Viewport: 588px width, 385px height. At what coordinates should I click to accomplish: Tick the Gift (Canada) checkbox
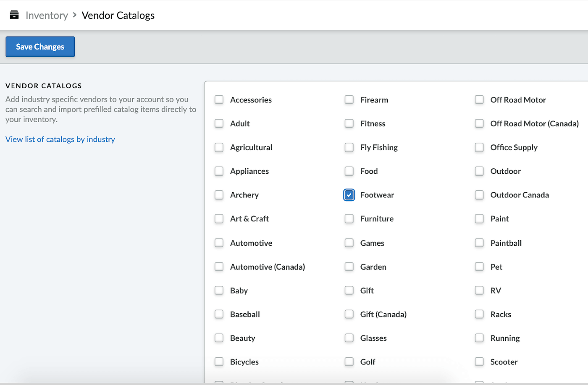coord(349,314)
